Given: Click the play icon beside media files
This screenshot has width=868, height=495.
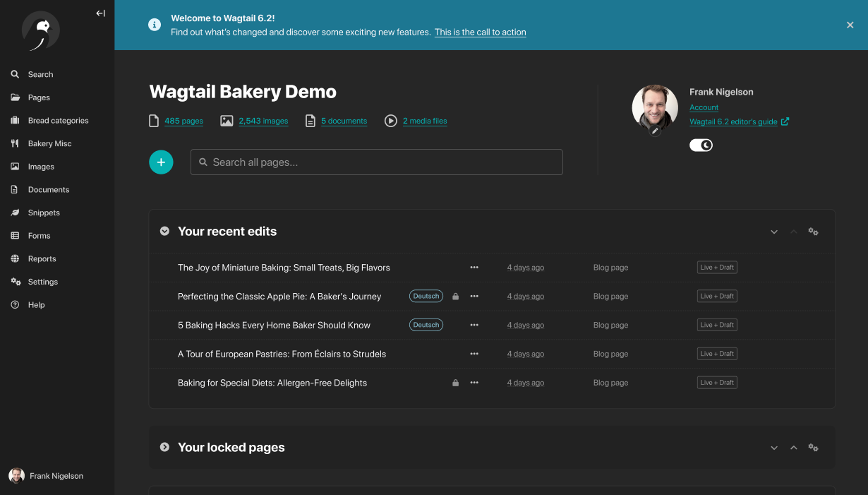Looking at the screenshot, I should point(391,121).
